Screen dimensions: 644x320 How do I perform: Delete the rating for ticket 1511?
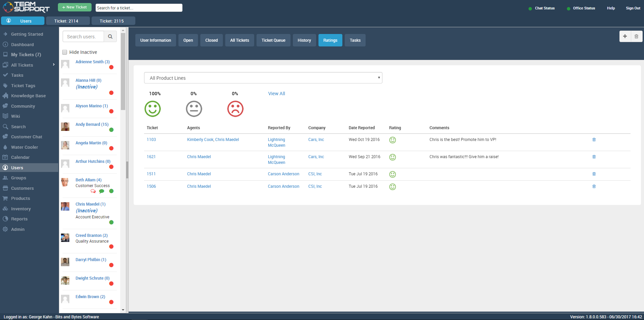[594, 174]
